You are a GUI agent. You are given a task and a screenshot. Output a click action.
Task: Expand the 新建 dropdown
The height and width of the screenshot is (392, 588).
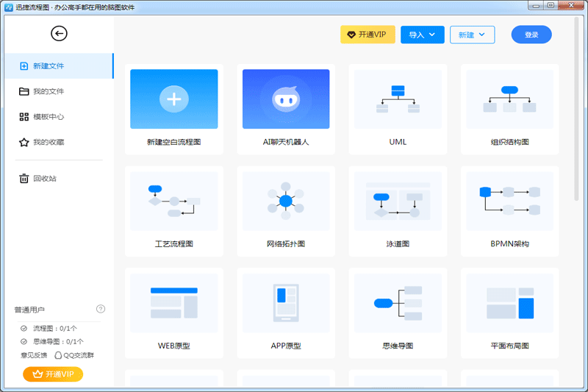[471, 35]
